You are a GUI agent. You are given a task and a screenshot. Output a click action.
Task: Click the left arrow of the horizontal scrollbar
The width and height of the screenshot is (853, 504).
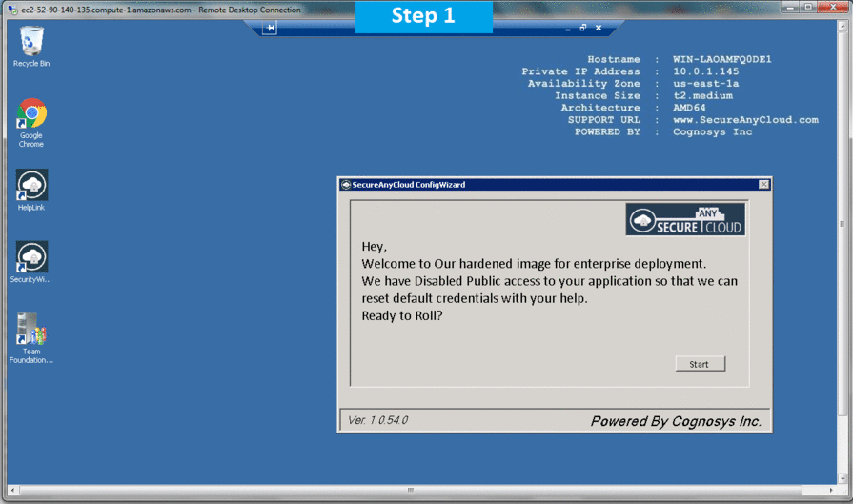(x=11, y=491)
